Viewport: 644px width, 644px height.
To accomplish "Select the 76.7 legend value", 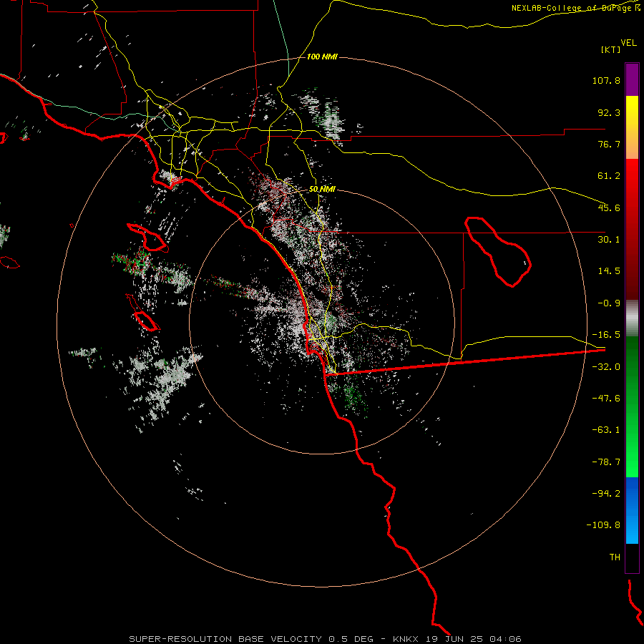I will [x=609, y=144].
